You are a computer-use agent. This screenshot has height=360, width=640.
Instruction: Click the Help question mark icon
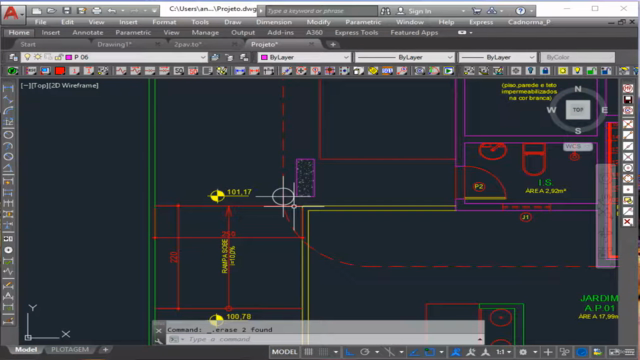[x=520, y=11]
